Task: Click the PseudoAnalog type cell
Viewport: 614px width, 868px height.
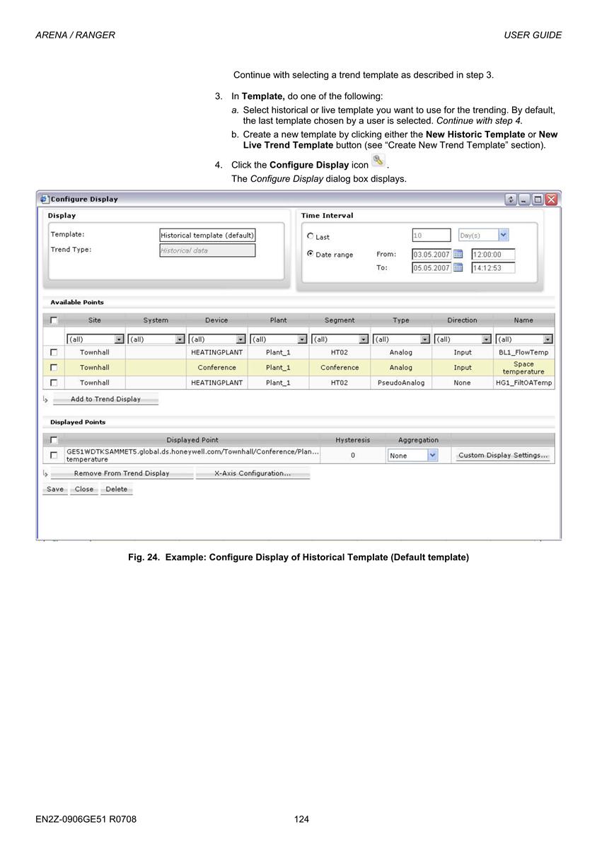Action: coord(401,383)
